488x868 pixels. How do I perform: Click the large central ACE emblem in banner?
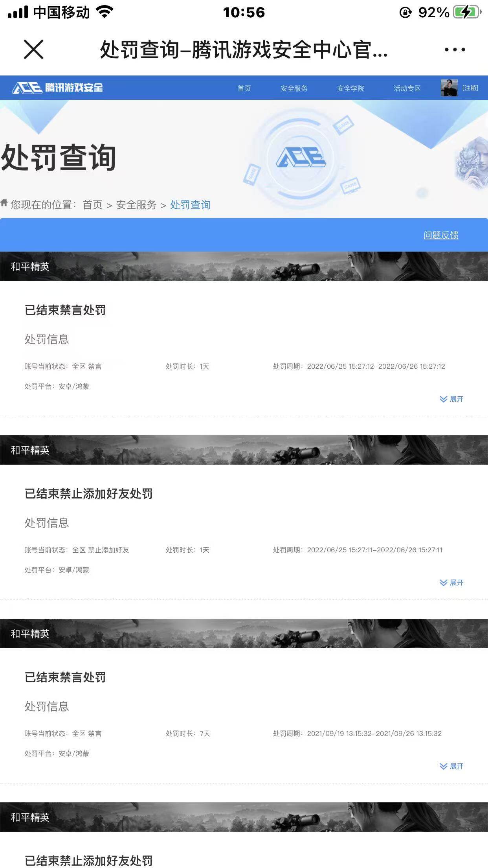(x=301, y=157)
